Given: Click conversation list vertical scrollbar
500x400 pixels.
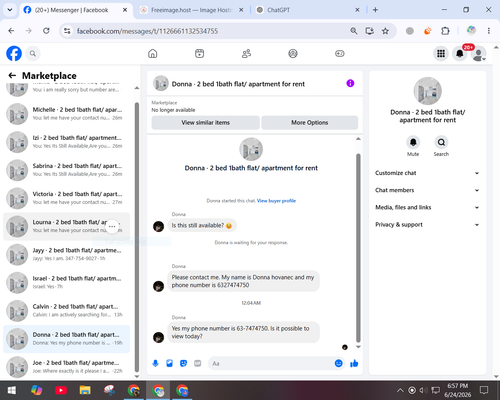Looking at the screenshot, I should pyautogui.click(x=137, y=237).
